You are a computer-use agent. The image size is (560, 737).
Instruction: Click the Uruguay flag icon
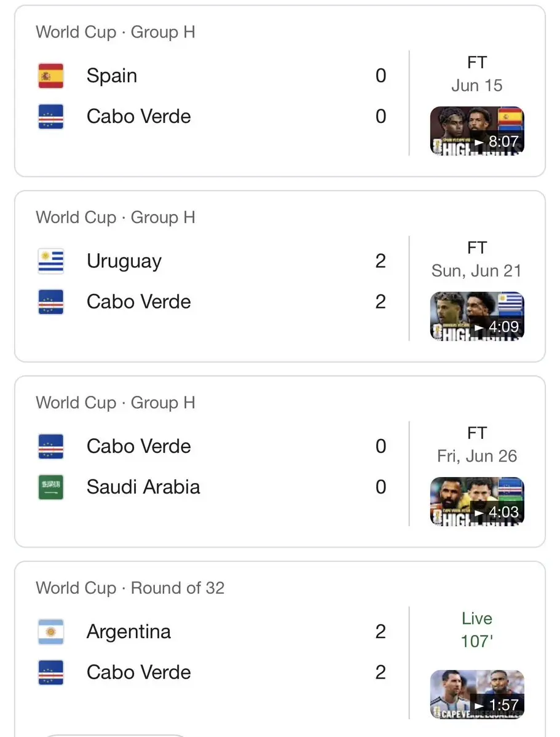(51, 261)
